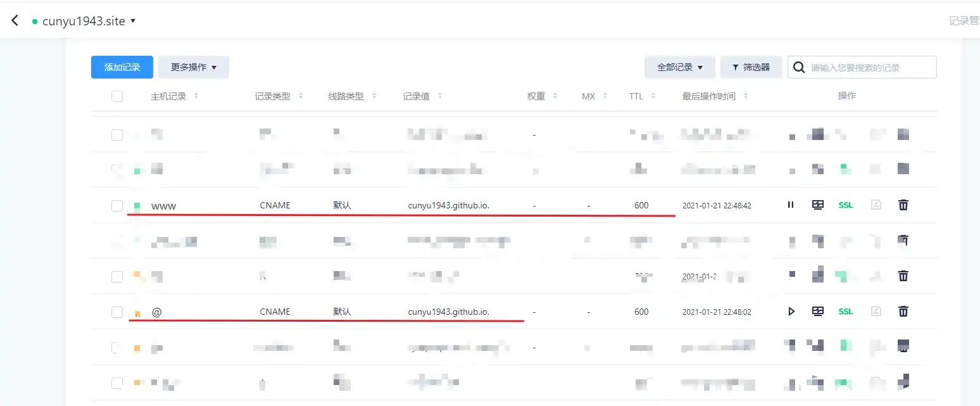980x406 pixels.
Task: Click SSL icon for @ record
Action: (x=846, y=312)
